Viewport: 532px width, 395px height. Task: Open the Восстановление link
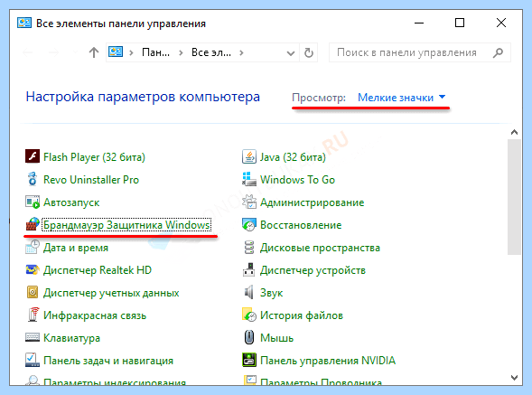pos(301,225)
